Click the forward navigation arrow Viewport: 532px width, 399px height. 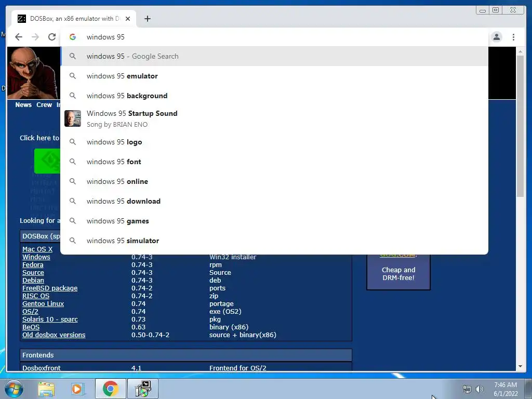click(x=35, y=37)
